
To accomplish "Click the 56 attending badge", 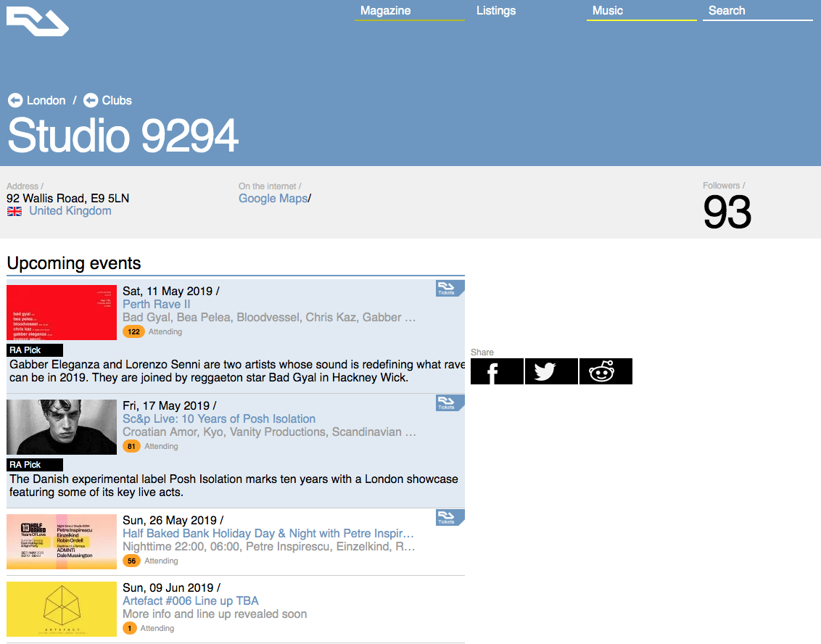I will click(131, 561).
